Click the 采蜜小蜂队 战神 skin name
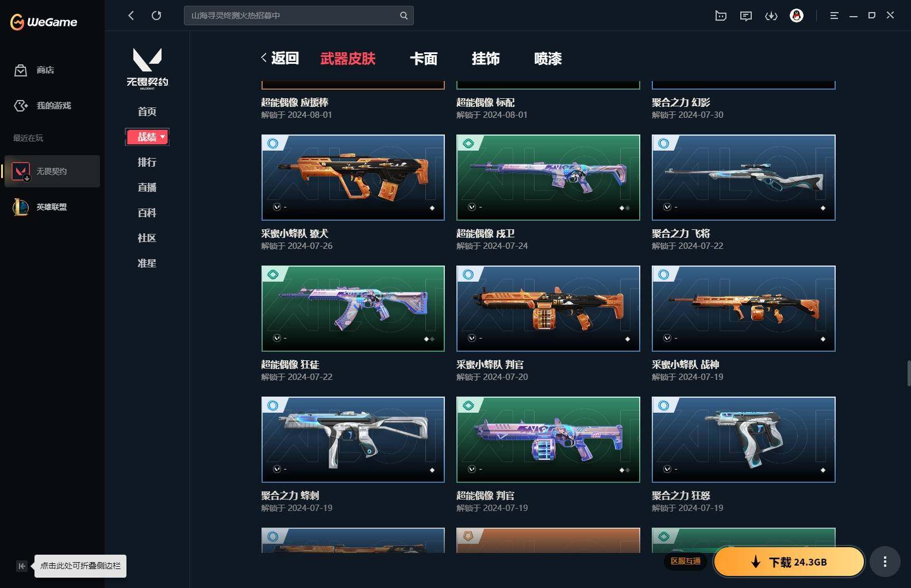911x588 pixels. pos(686,364)
